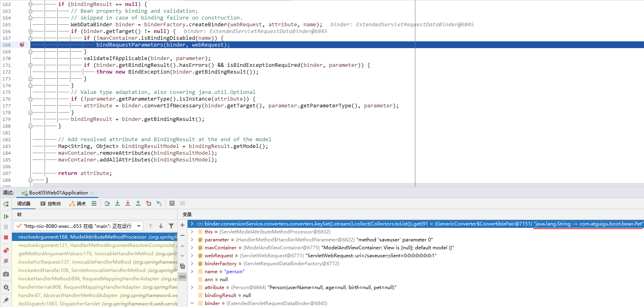Go to next frame down arrow
Viewport: 644px width, 307px height.
161,226
